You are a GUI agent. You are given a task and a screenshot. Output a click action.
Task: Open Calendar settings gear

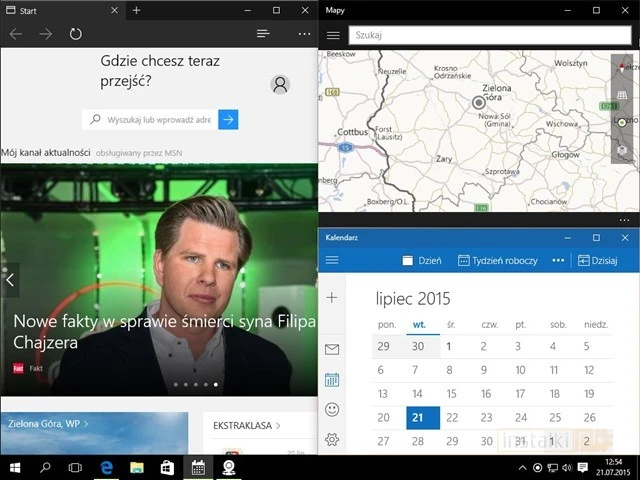[x=332, y=440]
